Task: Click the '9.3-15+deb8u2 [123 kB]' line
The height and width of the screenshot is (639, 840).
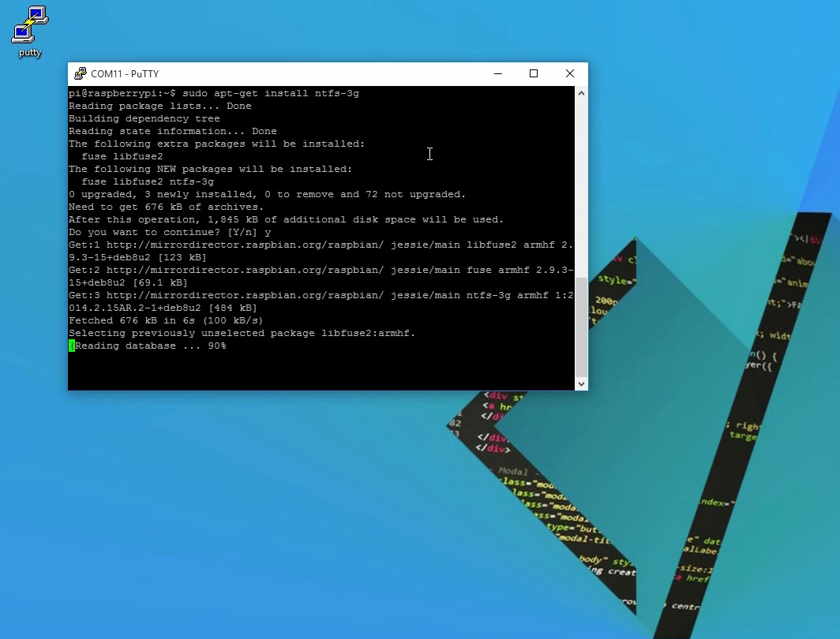Action: [137, 257]
